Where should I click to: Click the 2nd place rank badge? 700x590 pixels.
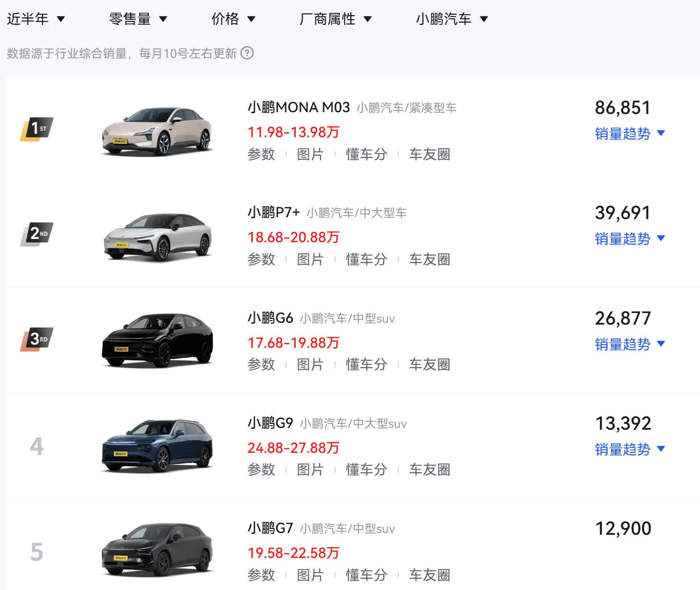37,234
